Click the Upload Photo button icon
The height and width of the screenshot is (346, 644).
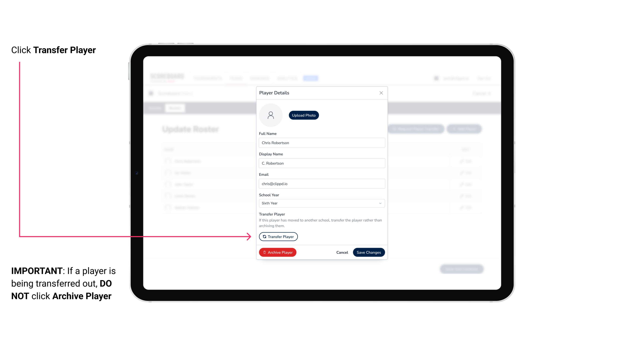tap(304, 115)
